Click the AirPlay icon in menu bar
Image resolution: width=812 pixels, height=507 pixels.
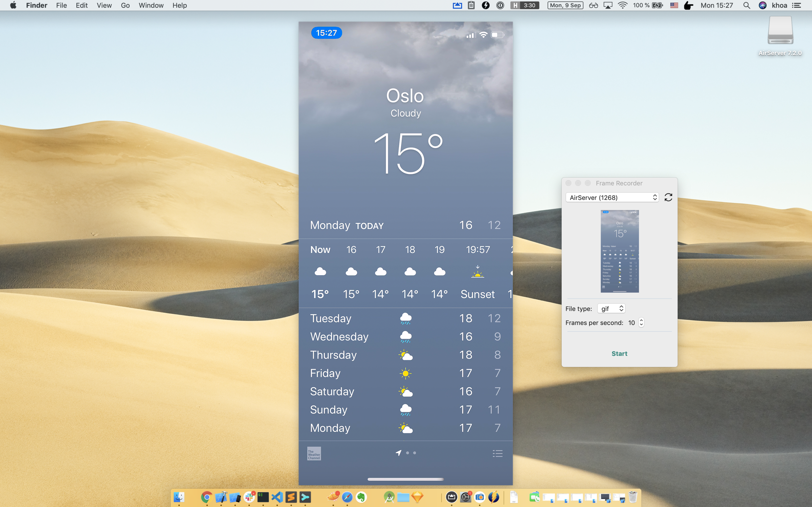coord(608,5)
